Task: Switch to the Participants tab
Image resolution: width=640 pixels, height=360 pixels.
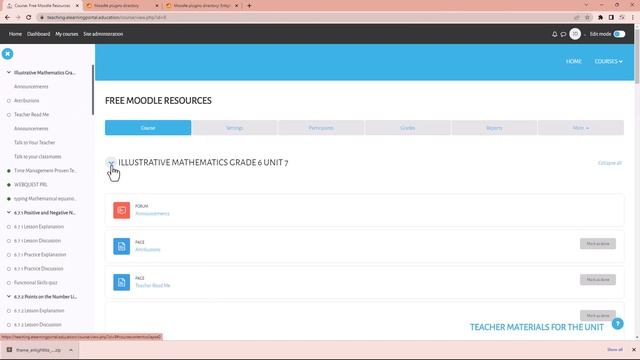Action: tap(321, 128)
